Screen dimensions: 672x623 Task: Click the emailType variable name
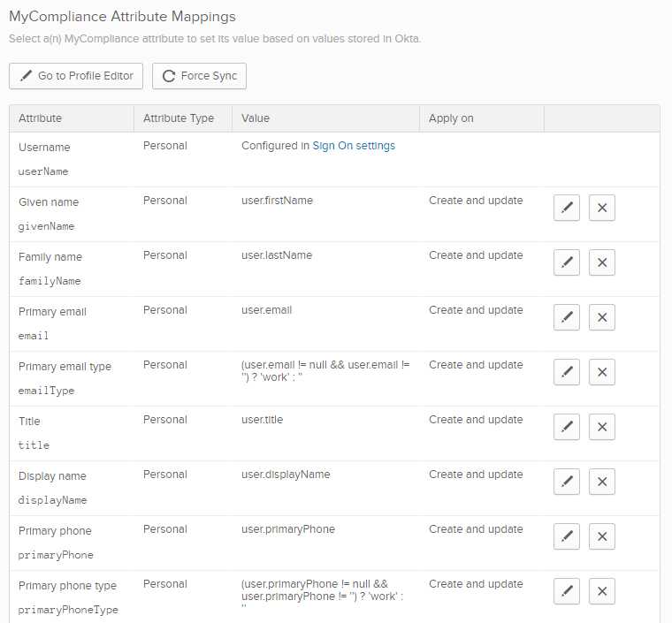point(46,391)
